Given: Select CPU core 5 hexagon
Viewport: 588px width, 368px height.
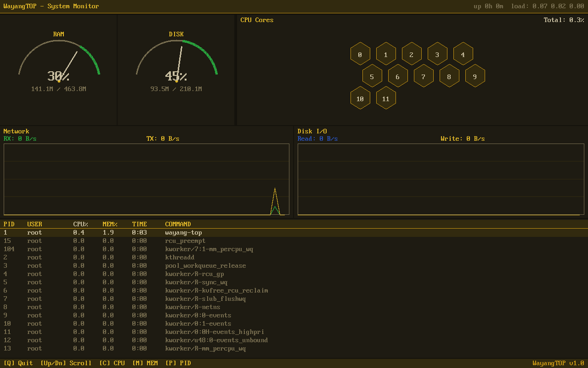Looking at the screenshot, I should (372, 77).
